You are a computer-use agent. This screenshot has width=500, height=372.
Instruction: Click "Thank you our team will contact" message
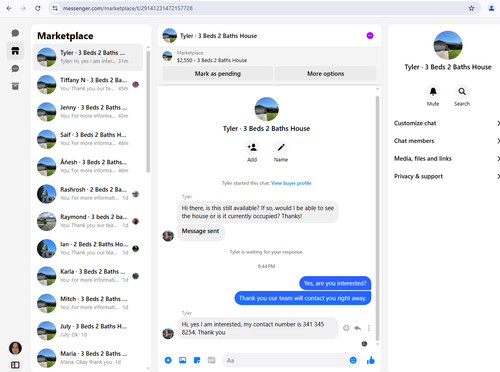coord(303,298)
